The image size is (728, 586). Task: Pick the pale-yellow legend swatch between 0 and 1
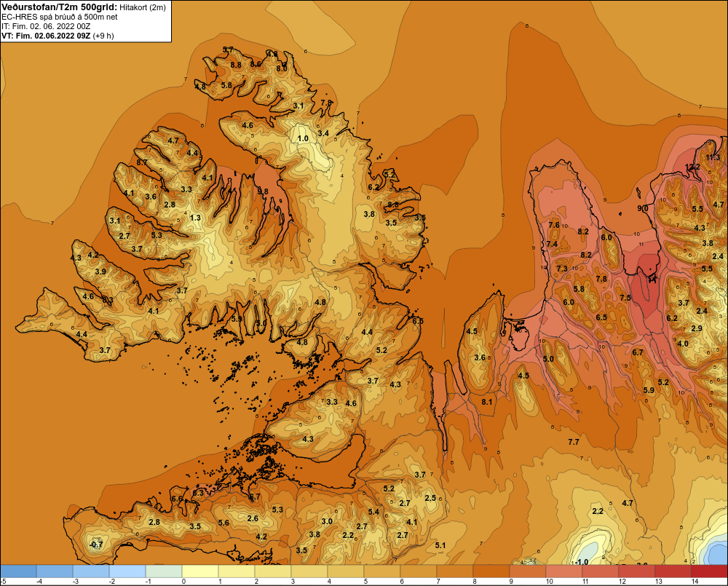(200, 571)
